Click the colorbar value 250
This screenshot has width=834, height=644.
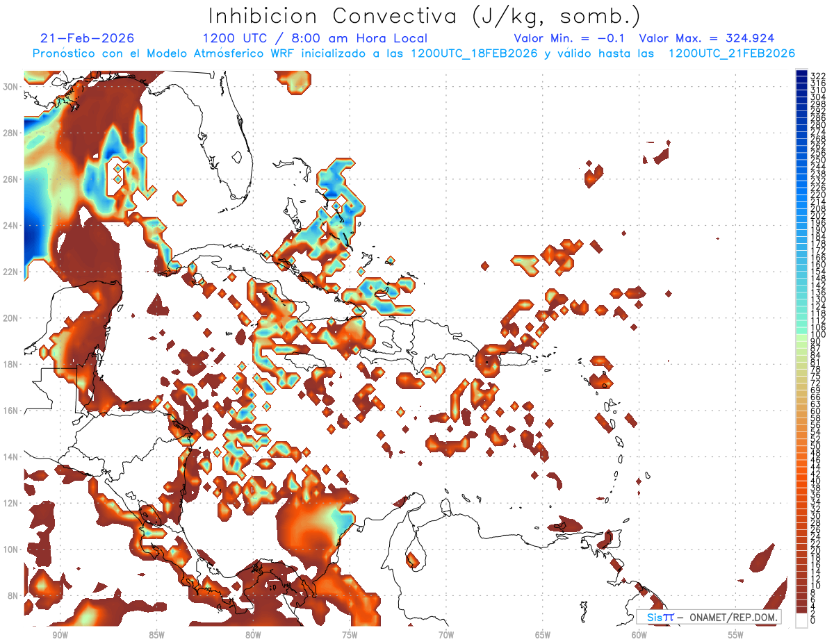pos(818,160)
